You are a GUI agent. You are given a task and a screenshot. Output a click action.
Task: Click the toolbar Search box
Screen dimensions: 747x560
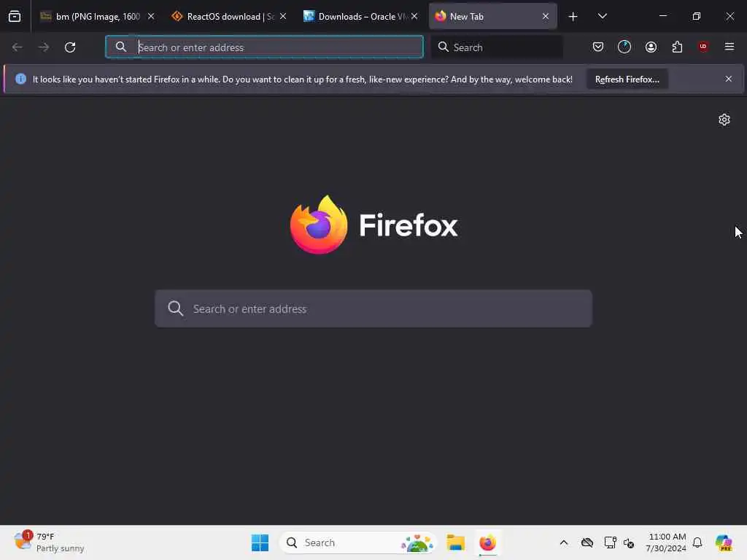click(x=497, y=47)
